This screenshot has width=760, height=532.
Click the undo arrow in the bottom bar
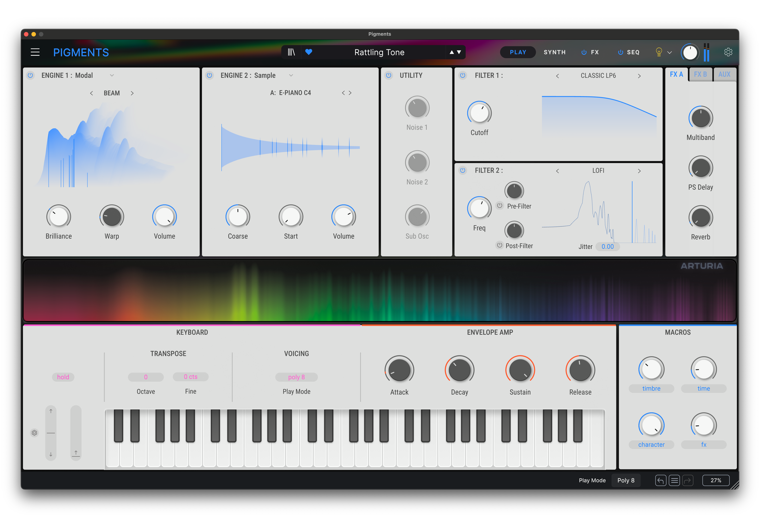tap(660, 480)
